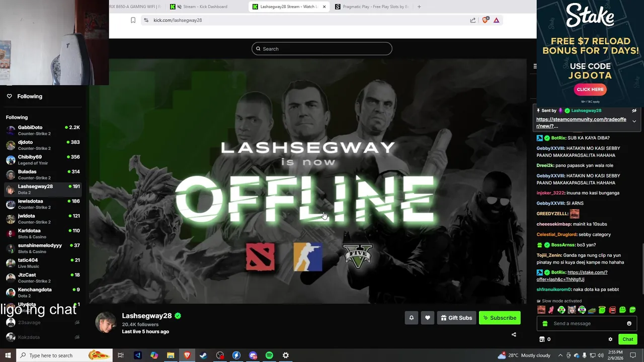The width and height of the screenshot is (644, 362).
Task: Select the Lashsegway28 Stream browser tab
Action: point(288,7)
